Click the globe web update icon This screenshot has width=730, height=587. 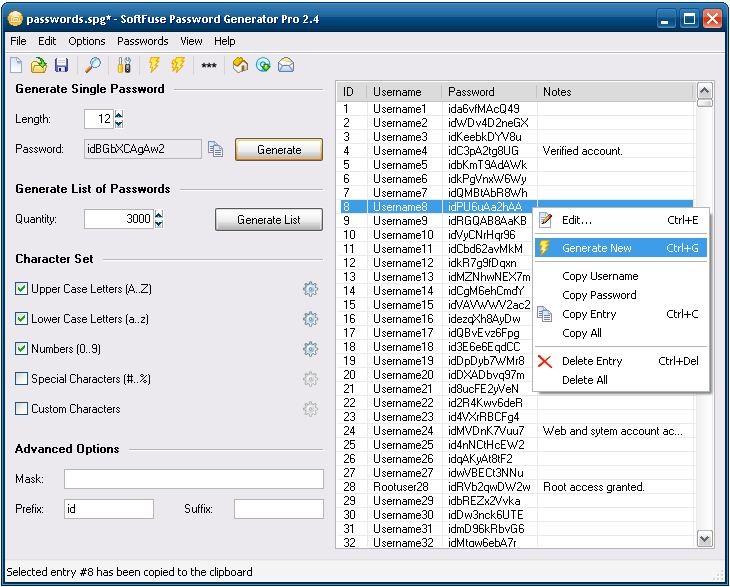(264, 65)
